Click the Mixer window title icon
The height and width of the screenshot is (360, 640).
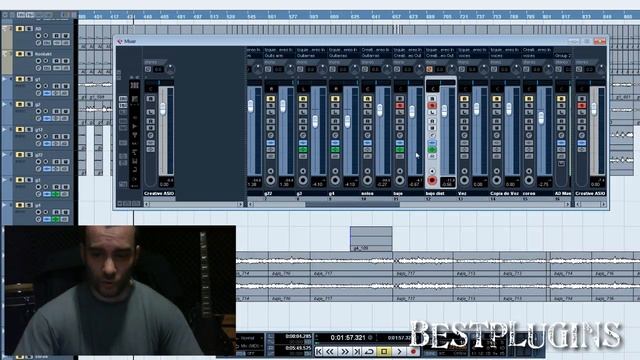[x=120, y=41]
